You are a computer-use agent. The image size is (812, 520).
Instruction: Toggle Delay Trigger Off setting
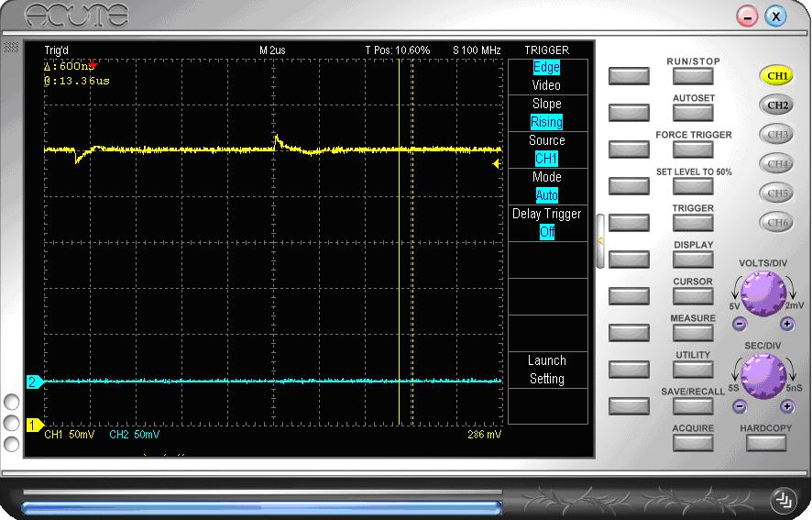click(x=547, y=232)
